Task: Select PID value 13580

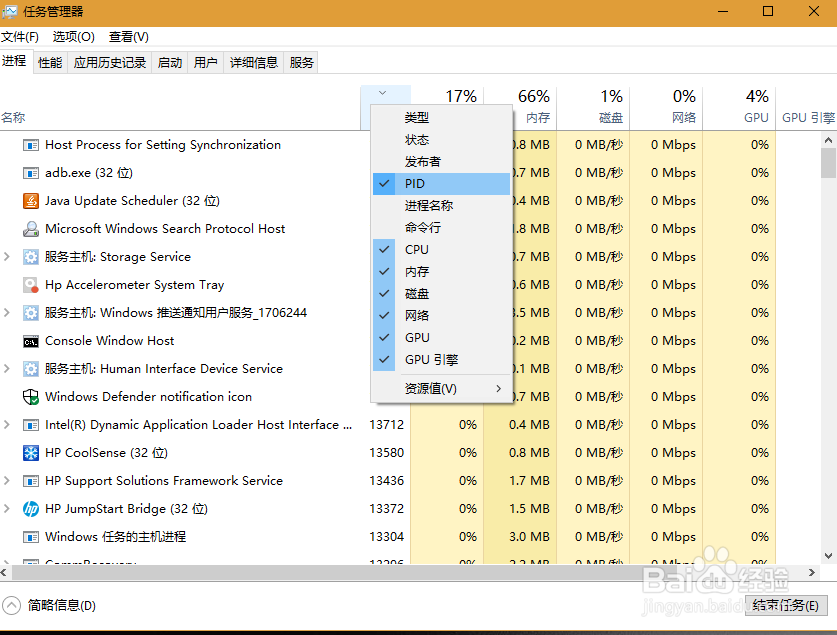Action: point(386,453)
